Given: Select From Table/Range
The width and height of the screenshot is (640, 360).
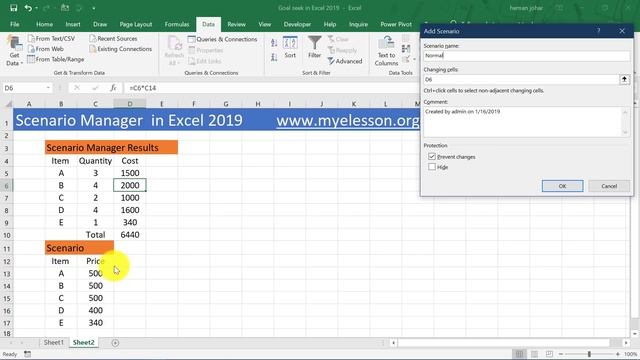Looking at the screenshot, I should click(56, 59).
